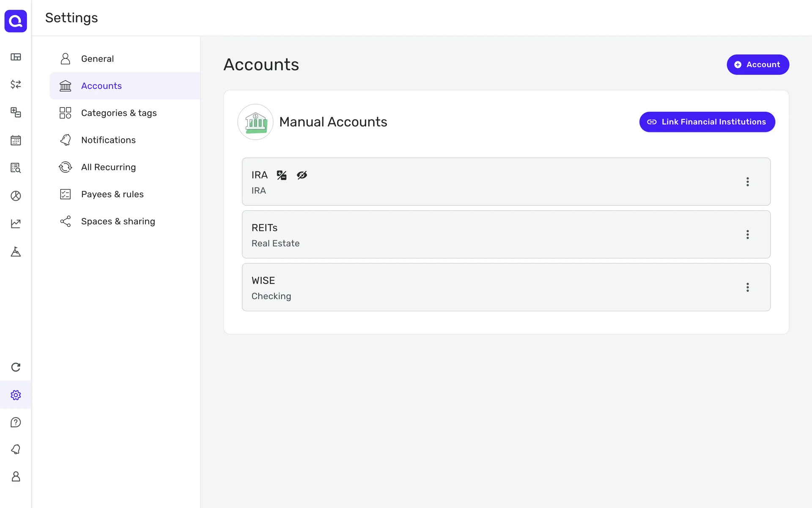This screenshot has width=812, height=508.
Task: Open the investments trend chart icon
Action: [16, 224]
